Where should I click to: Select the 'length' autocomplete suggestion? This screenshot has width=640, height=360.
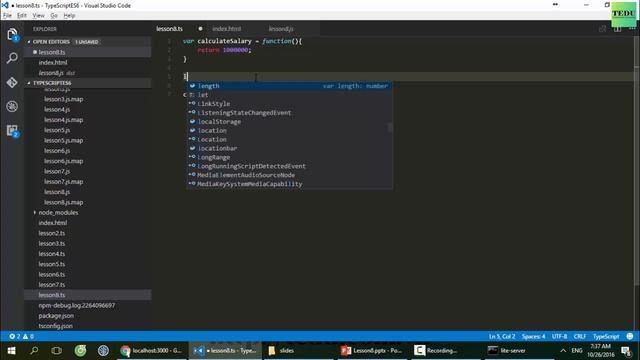pyautogui.click(x=289, y=86)
